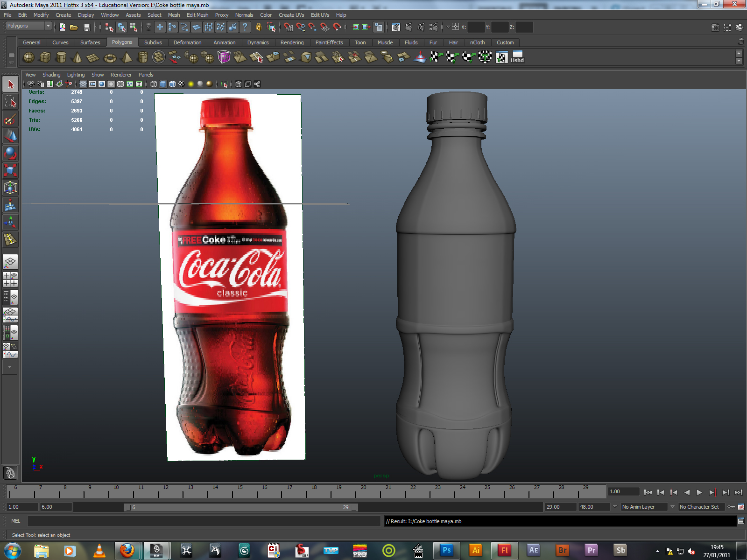Save the scene with the disk icon
The image size is (747, 560).
click(x=86, y=27)
